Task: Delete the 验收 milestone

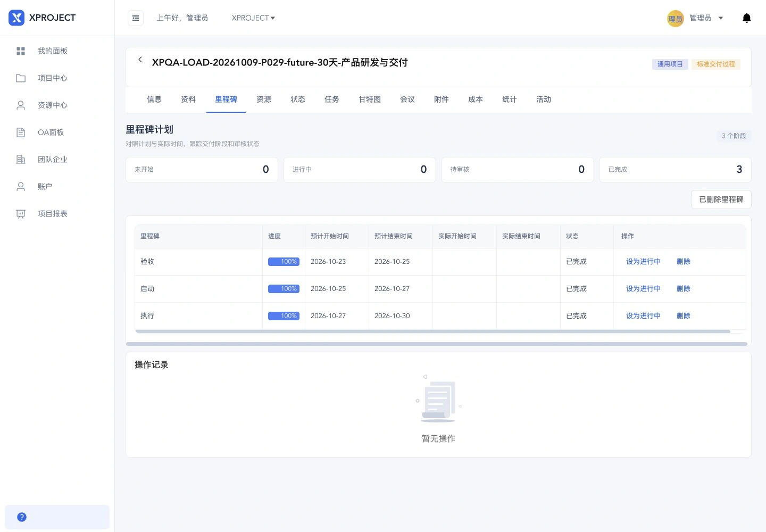Action: 684,262
